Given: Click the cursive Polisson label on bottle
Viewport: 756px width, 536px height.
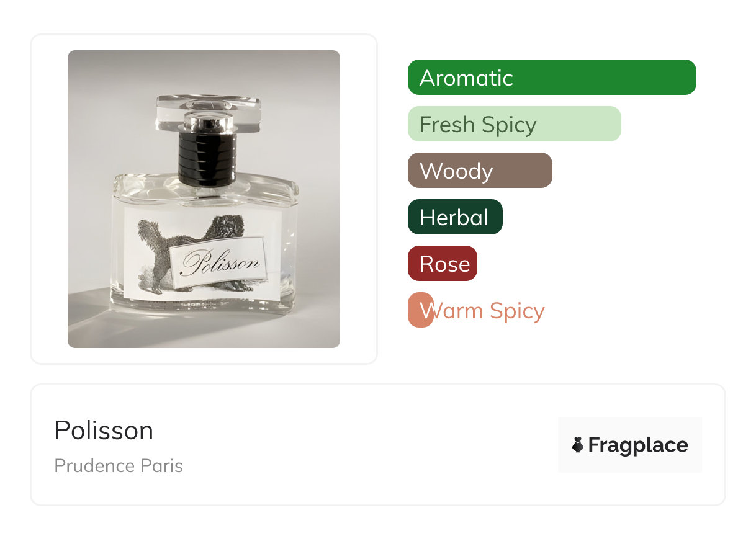Looking at the screenshot, I should (x=220, y=264).
